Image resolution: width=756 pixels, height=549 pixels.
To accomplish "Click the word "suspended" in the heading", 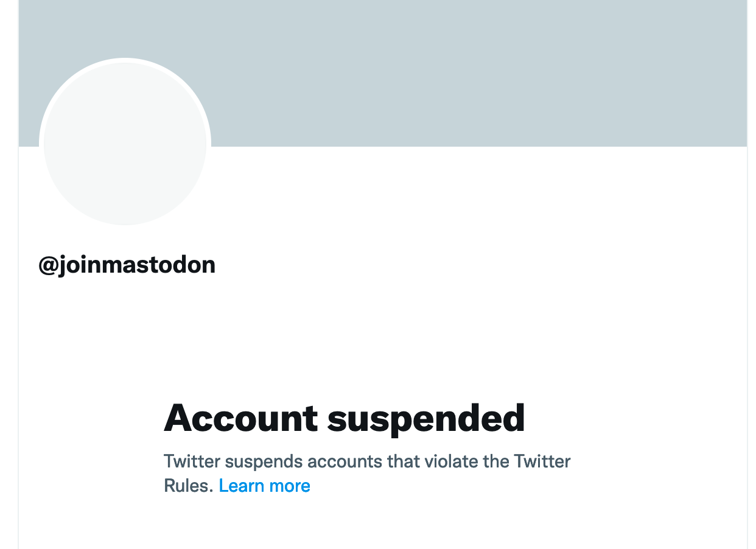I will [426, 418].
